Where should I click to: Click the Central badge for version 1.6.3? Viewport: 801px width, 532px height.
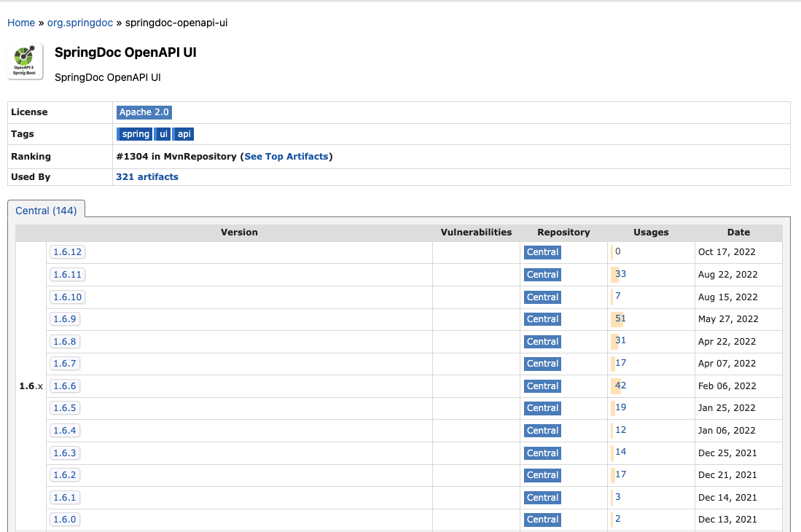(x=542, y=453)
